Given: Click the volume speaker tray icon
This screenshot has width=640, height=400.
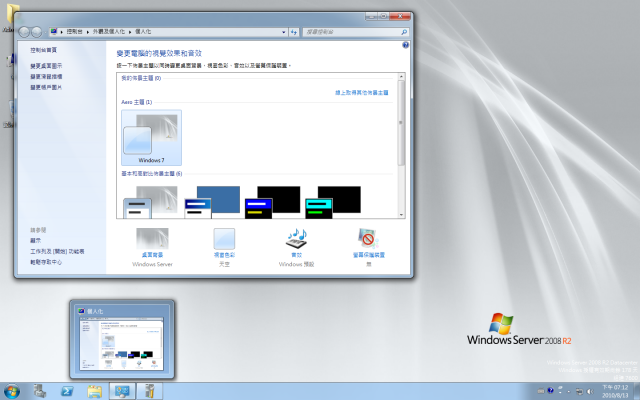Looking at the screenshot, I should (x=590, y=391).
